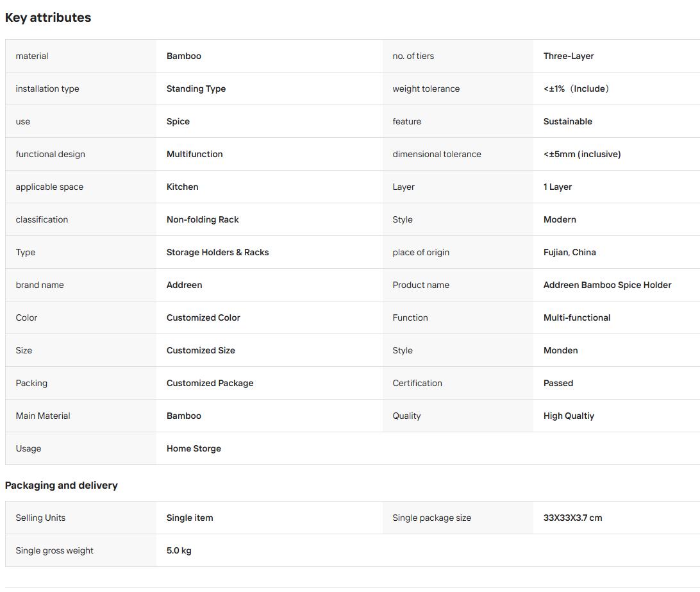Screen dimensions: 700x592
Task: Click the Passed certification value
Action: 558,383
